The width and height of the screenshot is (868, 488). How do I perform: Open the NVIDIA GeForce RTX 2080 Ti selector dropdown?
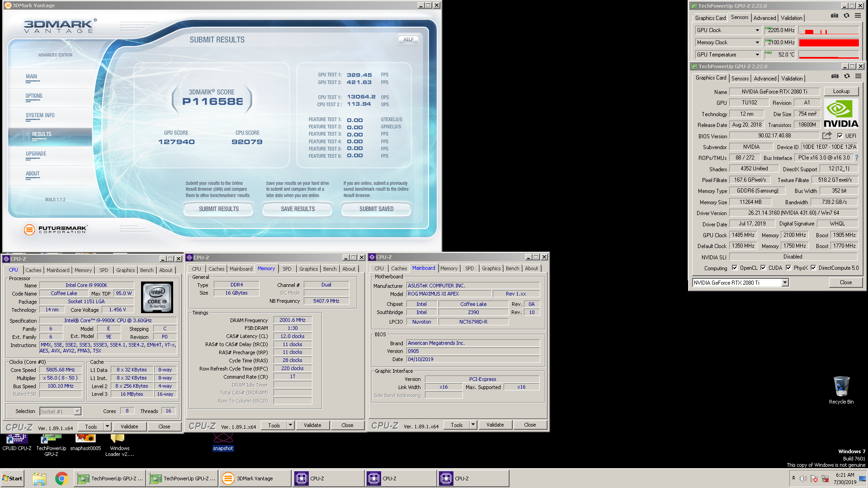coord(785,282)
